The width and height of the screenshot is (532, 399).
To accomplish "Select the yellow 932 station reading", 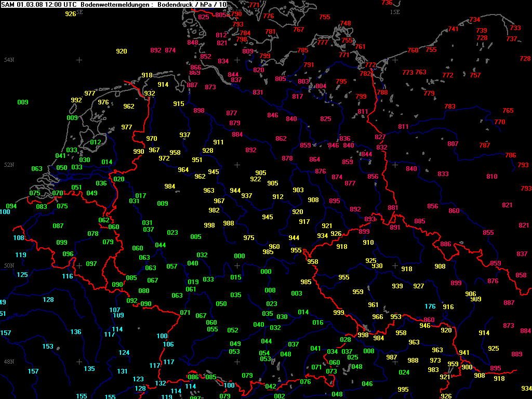I will click(x=150, y=94).
